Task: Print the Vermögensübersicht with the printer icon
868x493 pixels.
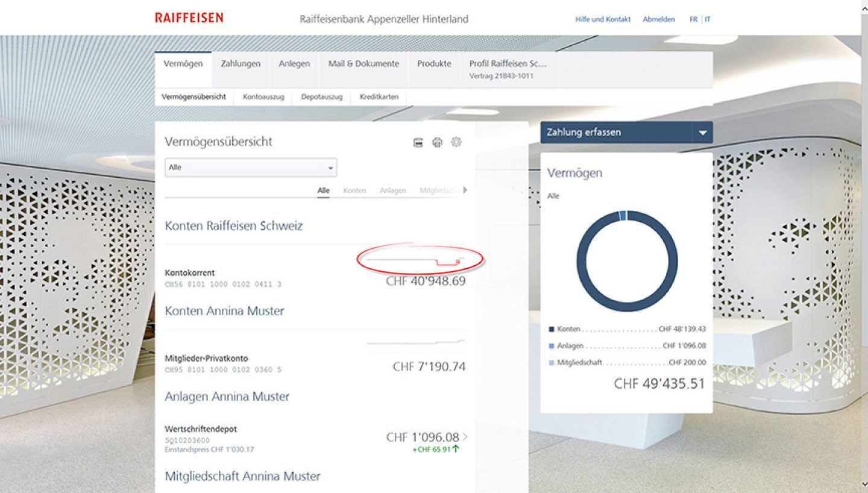Action: [437, 142]
